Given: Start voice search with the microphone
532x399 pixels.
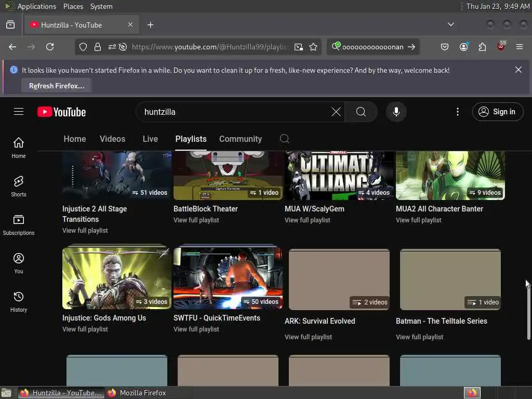Looking at the screenshot, I should (x=396, y=112).
